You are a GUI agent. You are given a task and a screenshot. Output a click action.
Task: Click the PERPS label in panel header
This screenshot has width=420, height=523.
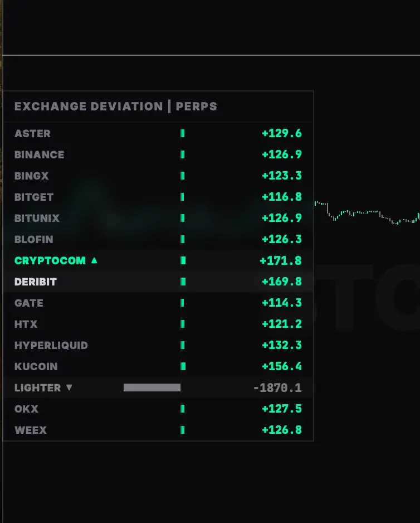[196, 106]
